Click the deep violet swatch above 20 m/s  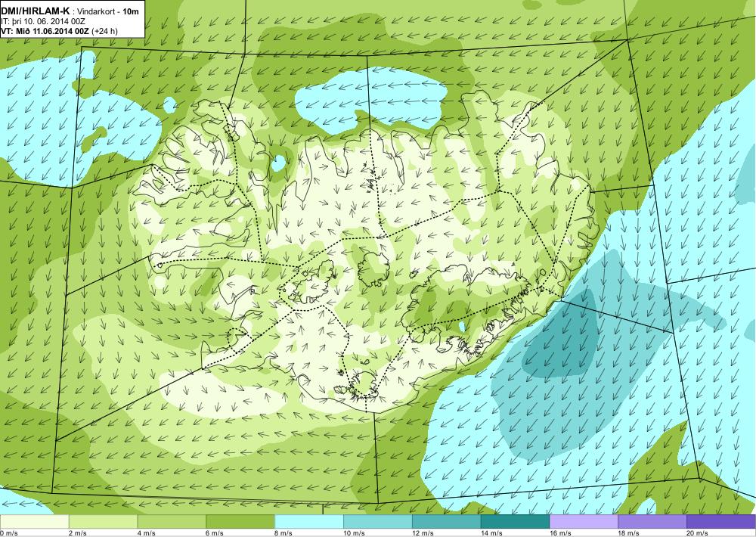point(720,522)
